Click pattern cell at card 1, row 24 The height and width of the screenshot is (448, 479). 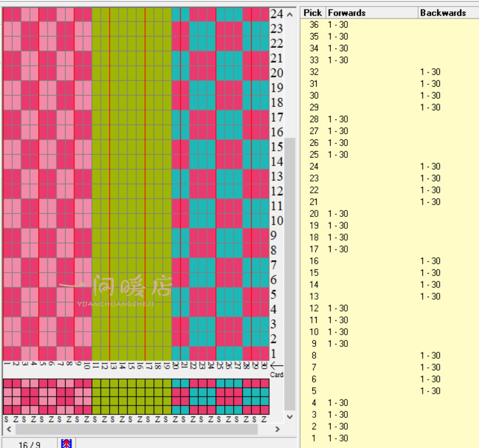point(8,14)
